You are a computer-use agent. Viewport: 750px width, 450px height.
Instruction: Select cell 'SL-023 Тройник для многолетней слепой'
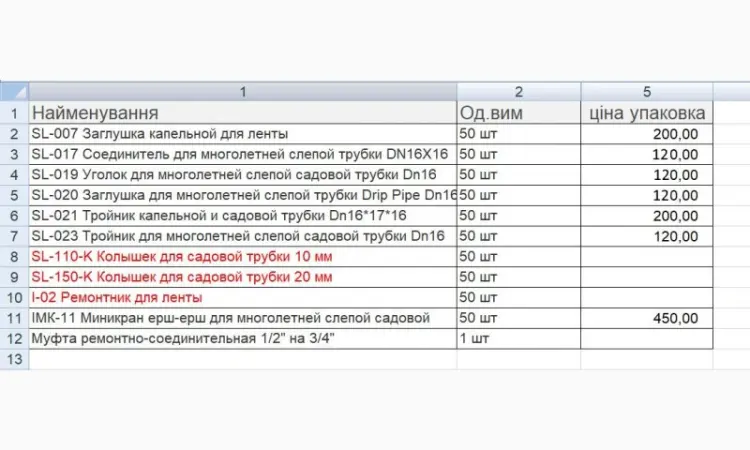pos(243,236)
